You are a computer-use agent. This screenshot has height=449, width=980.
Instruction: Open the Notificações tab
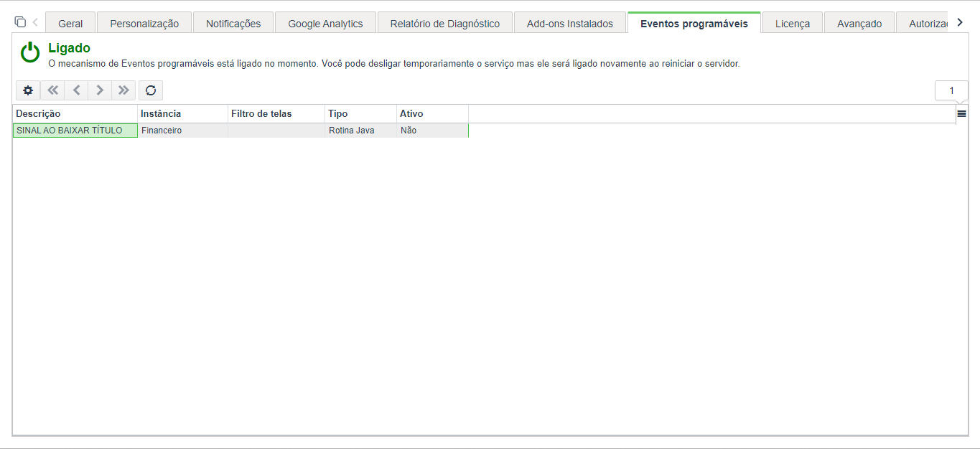pos(233,24)
